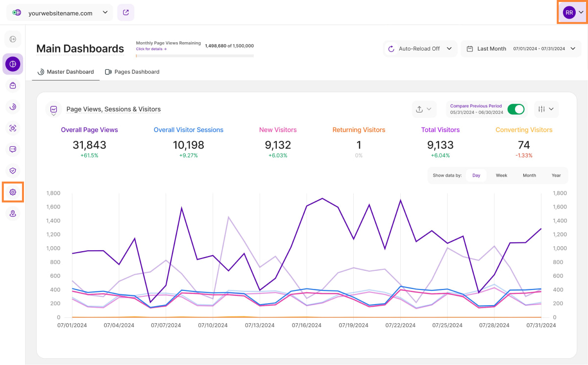The width and height of the screenshot is (588, 365).
Task: Open the shield checkmark sidebar icon
Action: click(13, 171)
